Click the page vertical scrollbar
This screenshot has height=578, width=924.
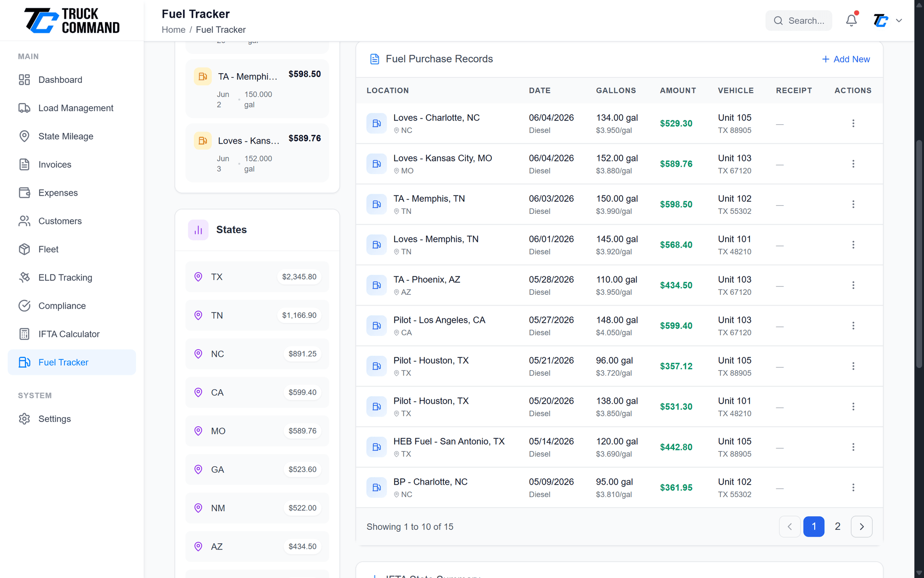click(x=919, y=254)
